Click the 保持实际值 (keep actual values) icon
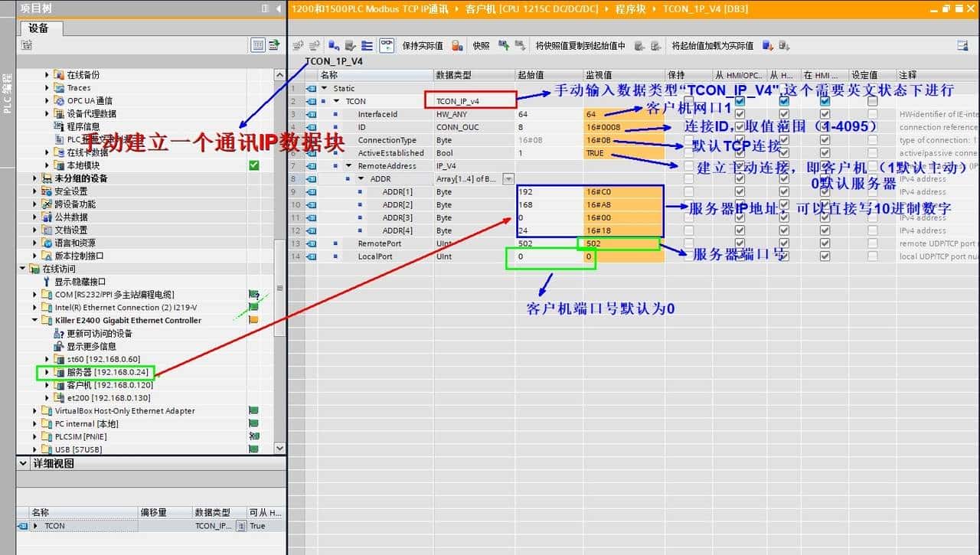 point(456,44)
